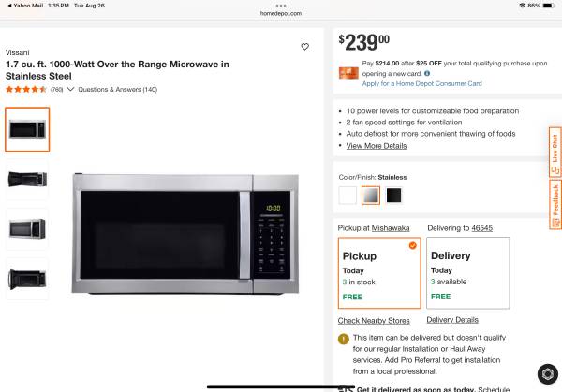Apply for a Home Depot Consumer Card
Viewport: 562px width, 392px height.
(421, 83)
